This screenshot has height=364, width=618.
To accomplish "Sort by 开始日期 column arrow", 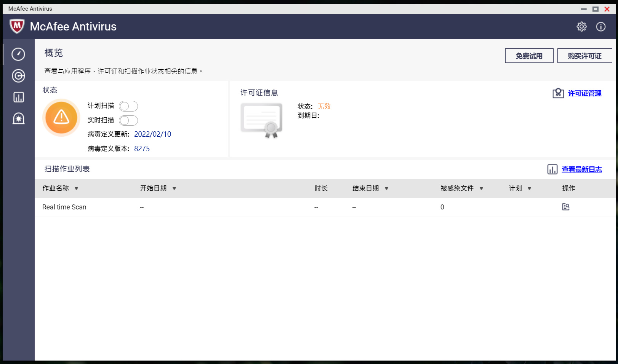I will pyautogui.click(x=175, y=188).
